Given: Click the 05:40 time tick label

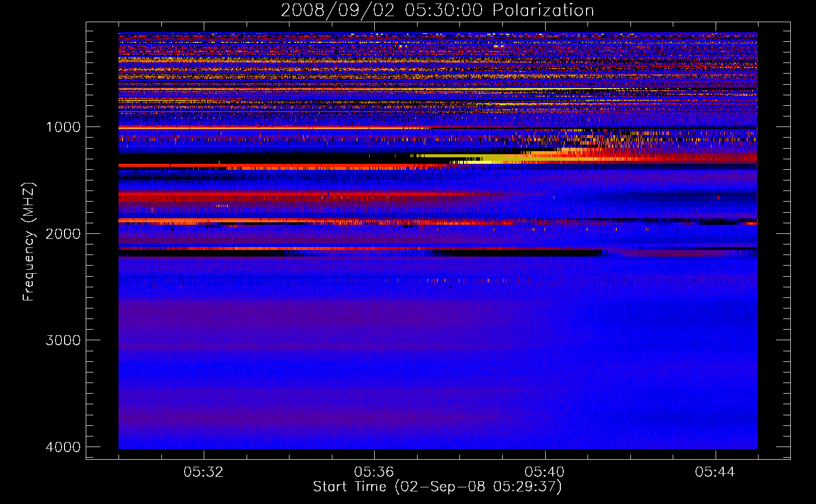Looking at the screenshot, I should point(544,472).
